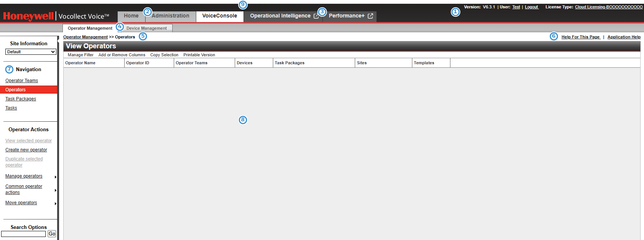
Task: Click the Search Options text field
Action: tap(24, 234)
